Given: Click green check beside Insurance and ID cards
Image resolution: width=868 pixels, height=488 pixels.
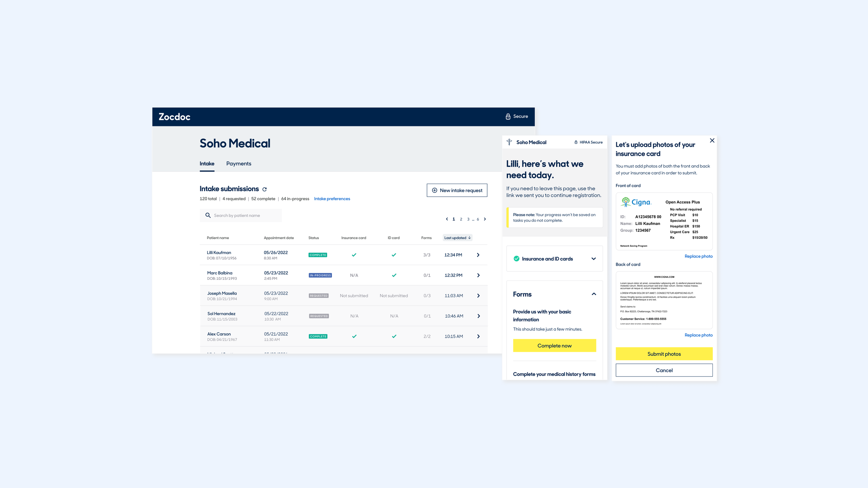Looking at the screenshot, I should (x=517, y=259).
